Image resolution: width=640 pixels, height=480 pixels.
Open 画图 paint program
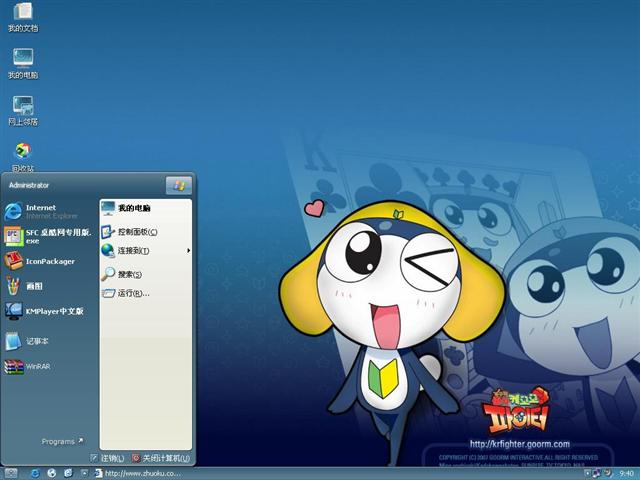(x=25, y=286)
